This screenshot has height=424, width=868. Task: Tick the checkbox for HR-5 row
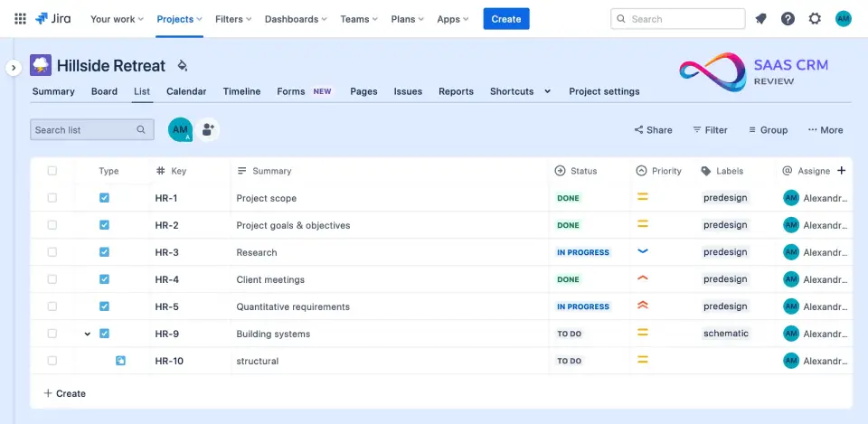pos(52,306)
